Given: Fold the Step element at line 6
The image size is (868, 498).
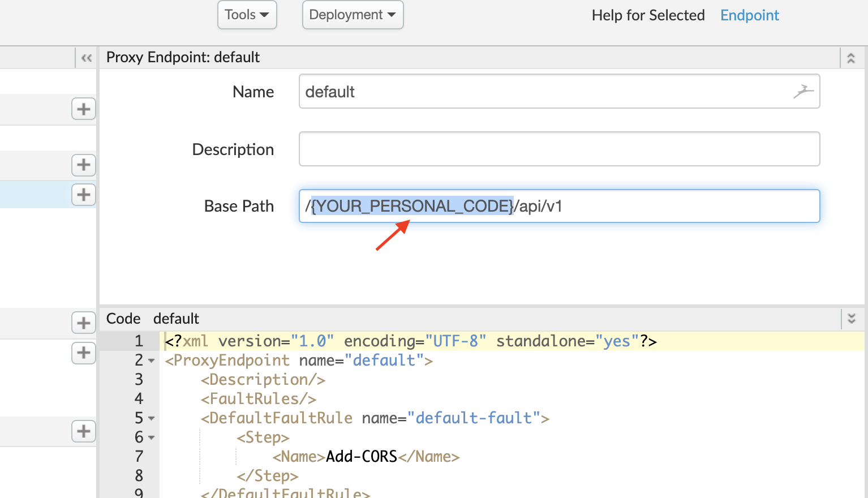Looking at the screenshot, I should point(151,437).
